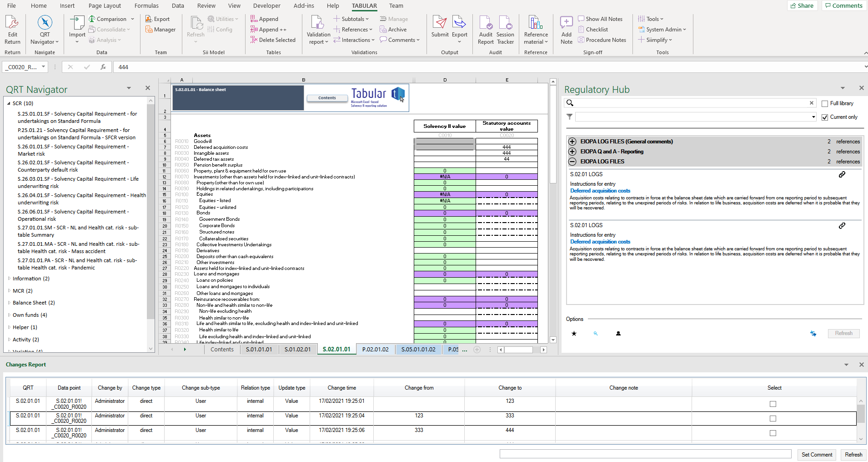Click the Set Comment button

click(x=817, y=455)
